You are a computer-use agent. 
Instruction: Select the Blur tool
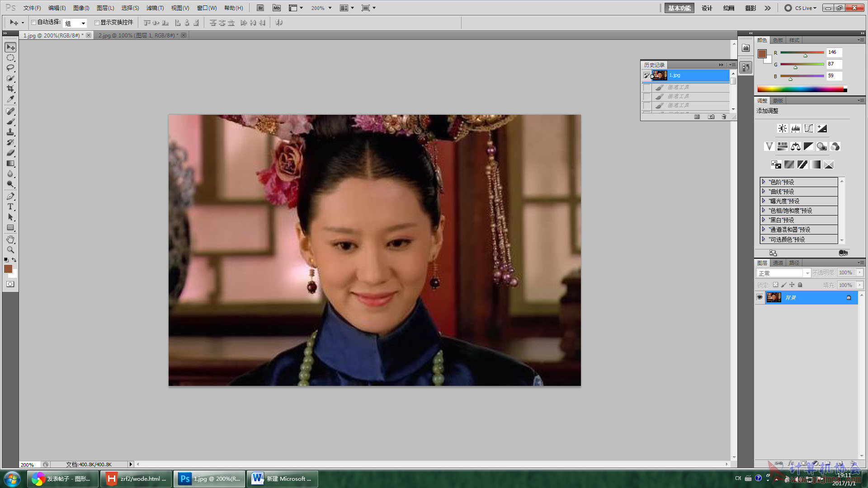pyautogui.click(x=10, y=174)
